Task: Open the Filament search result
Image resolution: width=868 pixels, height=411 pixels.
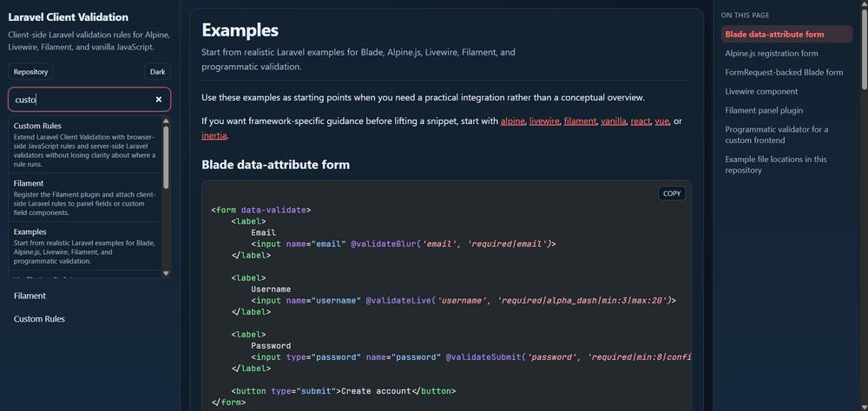Action: (x=85, y=198)
